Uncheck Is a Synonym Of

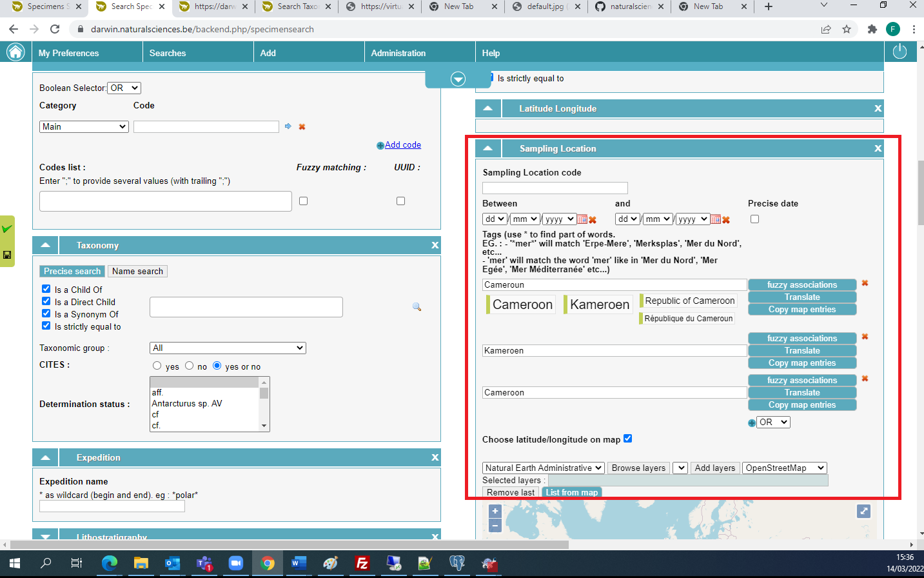click(x=46, y=314)
